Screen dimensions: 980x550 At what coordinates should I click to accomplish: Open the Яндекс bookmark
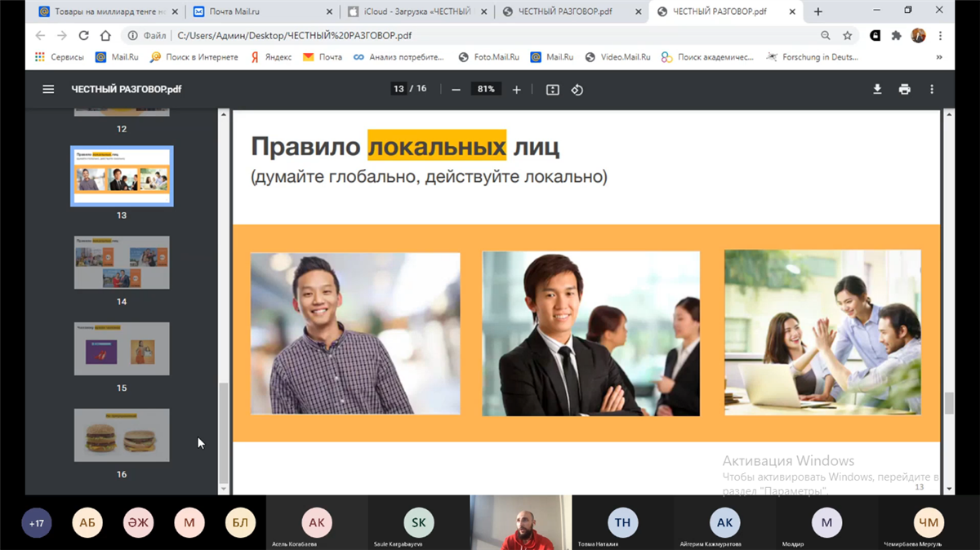(x=272, y=57)
